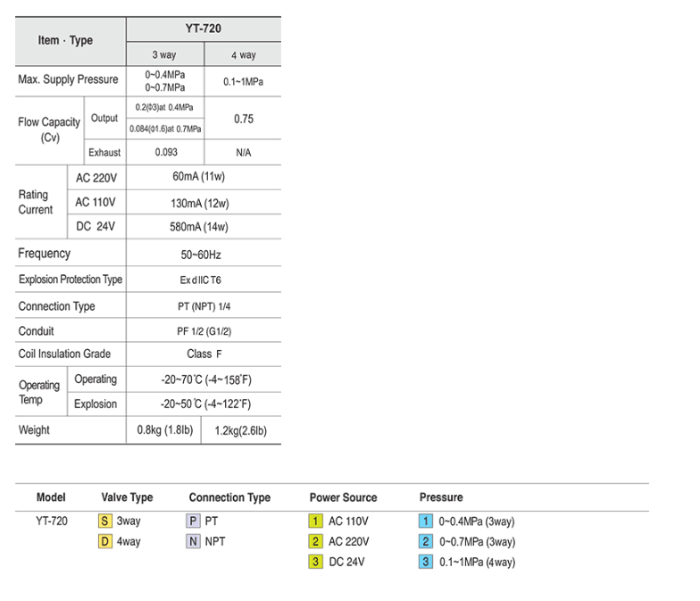Select the P badge for PT connection
This screenshot has width=700, height=601.
193,522
